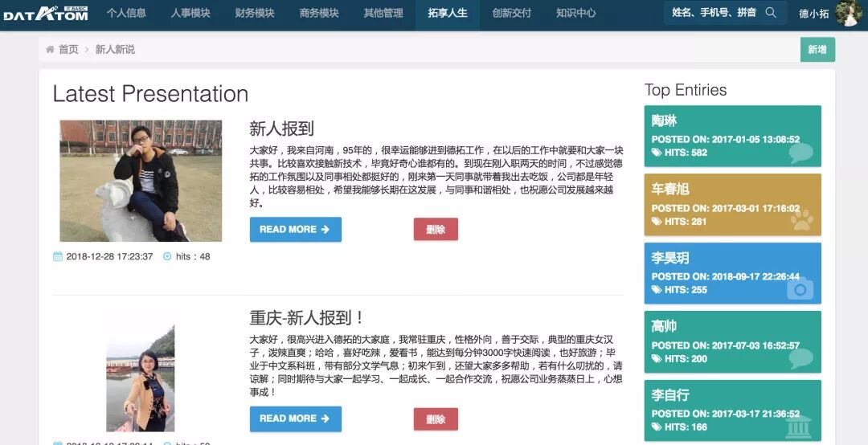Click POSTED ON: 2017-03-17 21:36:52 text

(726, 414)
